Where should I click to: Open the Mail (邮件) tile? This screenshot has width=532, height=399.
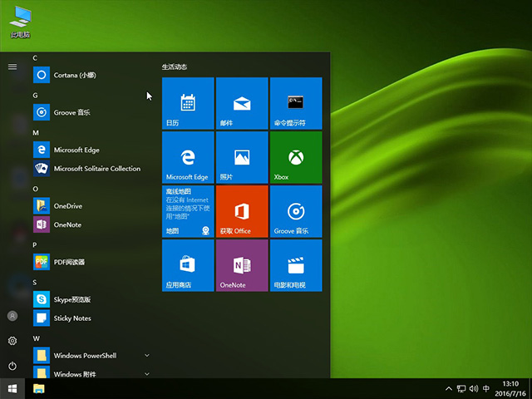pyautogui.click(x=241, y=103)
